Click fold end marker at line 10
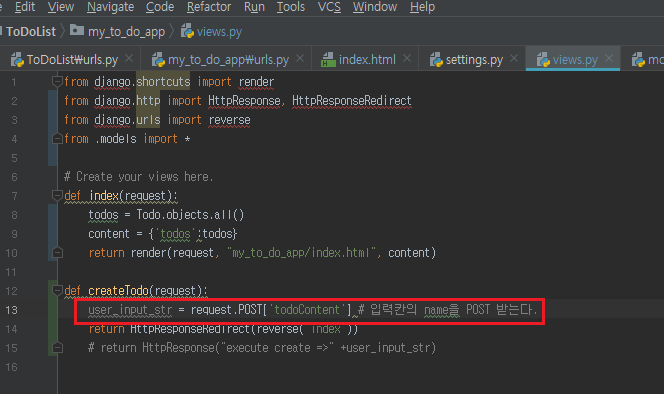This screenshot has height=394, width=664. (x=57, y=253)
